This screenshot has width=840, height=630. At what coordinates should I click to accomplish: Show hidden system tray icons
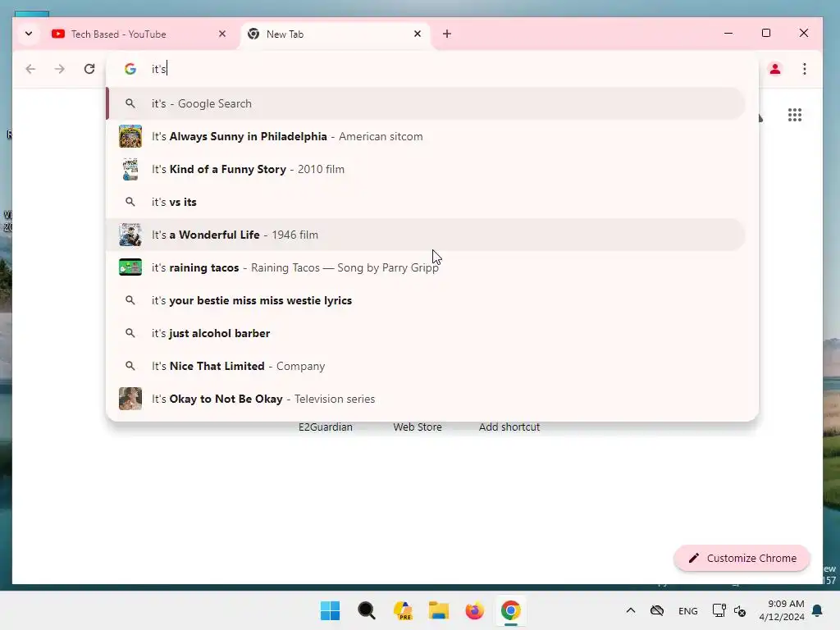pos(631,610)
